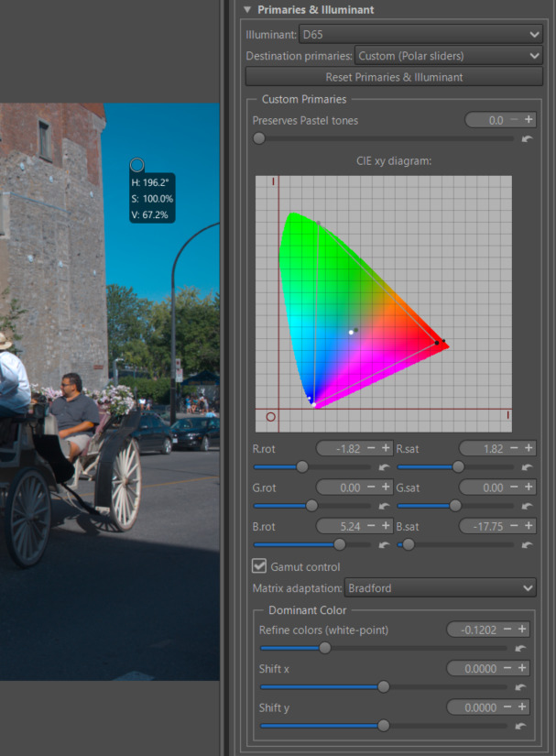Increase Preserves Pastel tones with plus
The height and width of the screenshot is (756, 556).
tap(529, 120)
